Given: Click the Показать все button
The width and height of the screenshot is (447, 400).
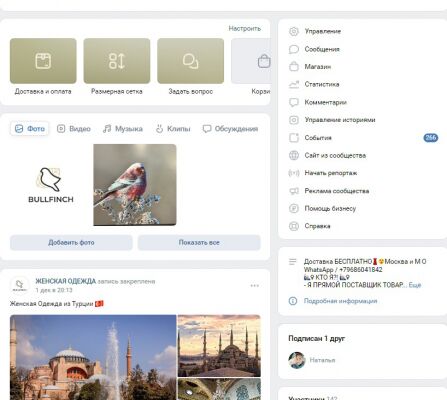Looking at the screenshot, I should 199,243.
